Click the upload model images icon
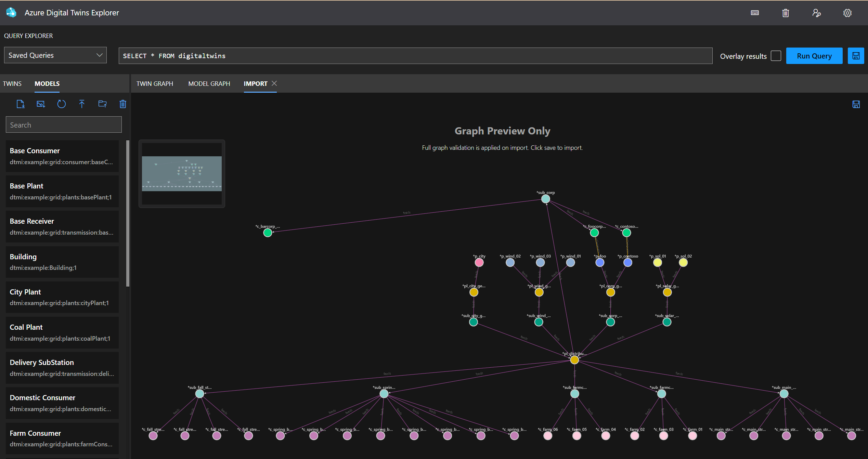The width and height of the screenshot is (868, 459). click(x=41, y=104)
